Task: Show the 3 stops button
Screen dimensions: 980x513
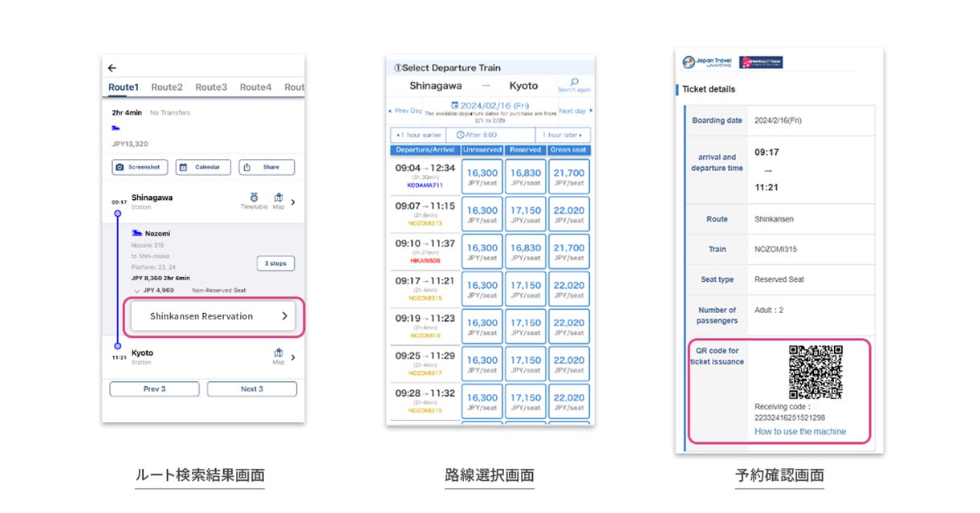Action: click(275, 263)
